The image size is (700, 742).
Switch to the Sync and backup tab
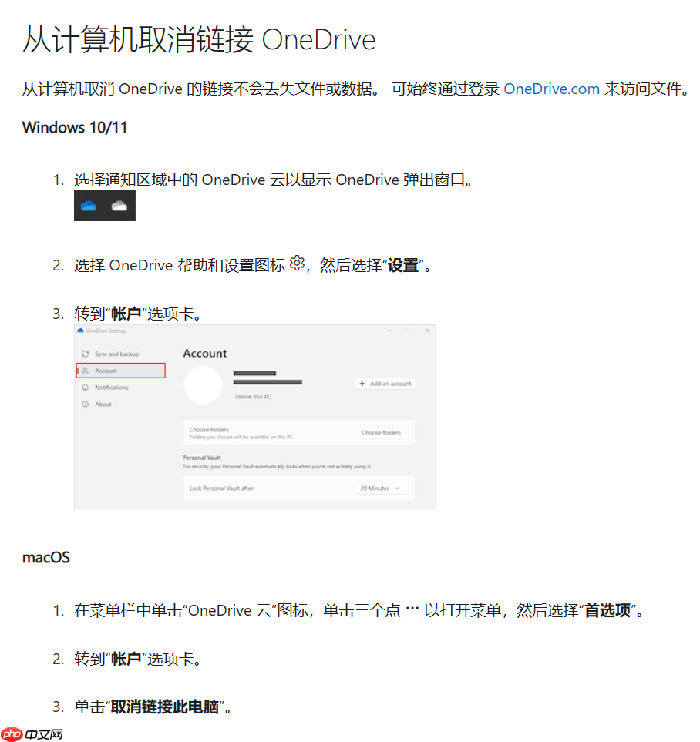117,353
